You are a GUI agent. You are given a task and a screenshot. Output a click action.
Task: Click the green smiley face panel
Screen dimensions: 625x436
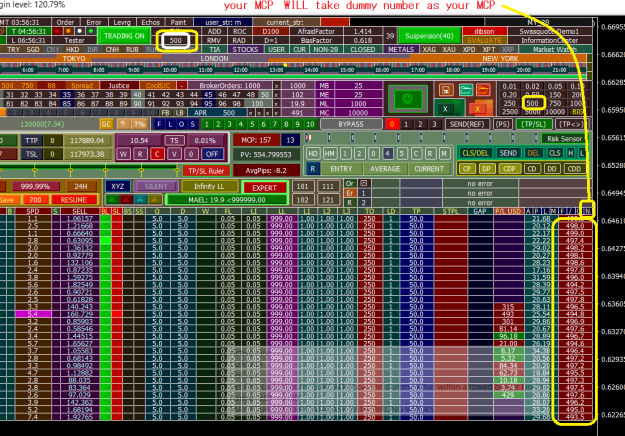407,99
